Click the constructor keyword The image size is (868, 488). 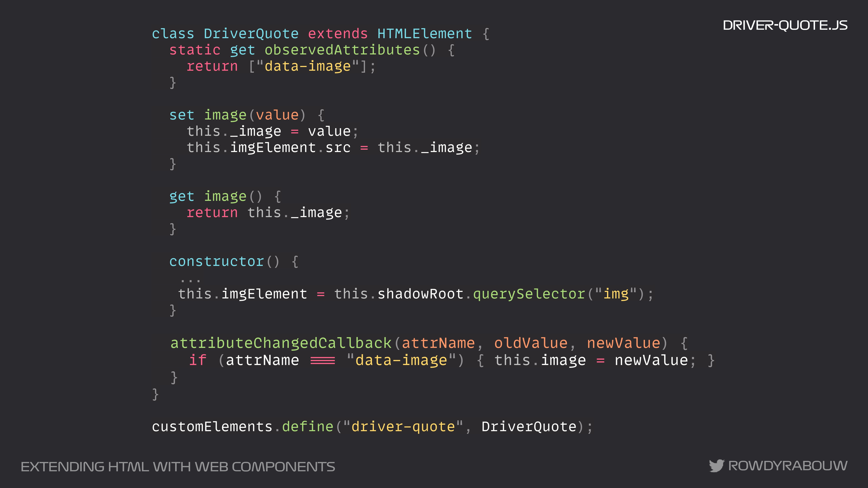(216, 262)
